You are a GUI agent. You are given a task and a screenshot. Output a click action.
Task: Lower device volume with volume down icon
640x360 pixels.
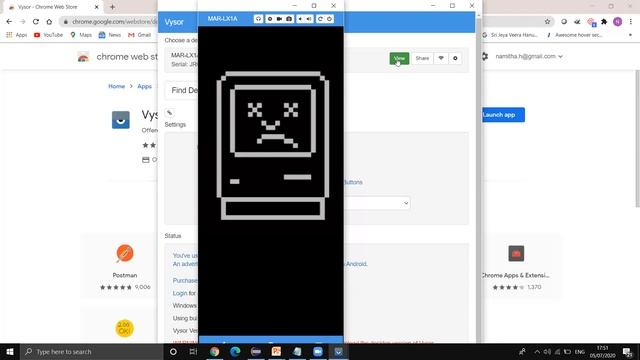click(300, 19)
